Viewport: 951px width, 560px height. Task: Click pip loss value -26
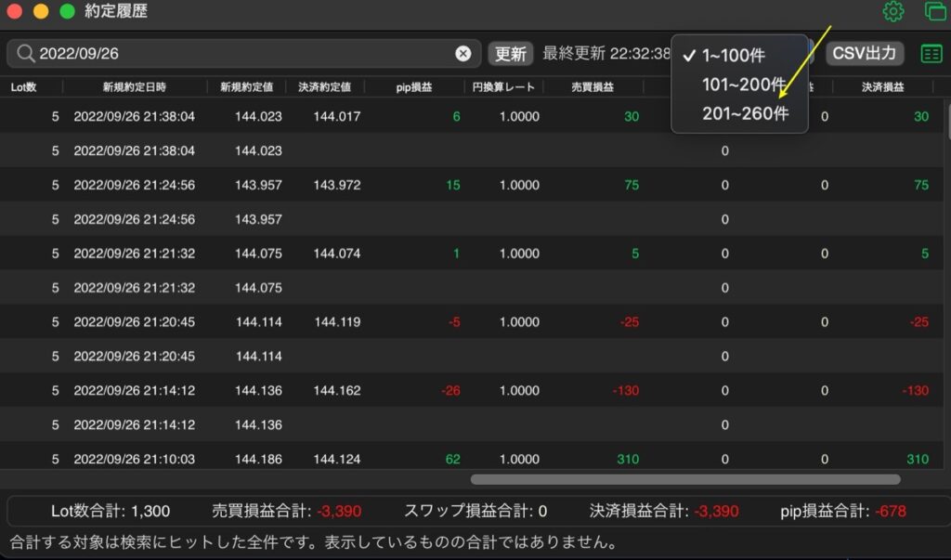(450, 391)
